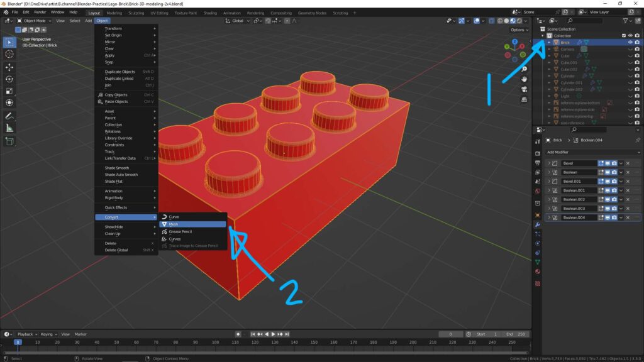Click the outliner search field

[586, 21]
